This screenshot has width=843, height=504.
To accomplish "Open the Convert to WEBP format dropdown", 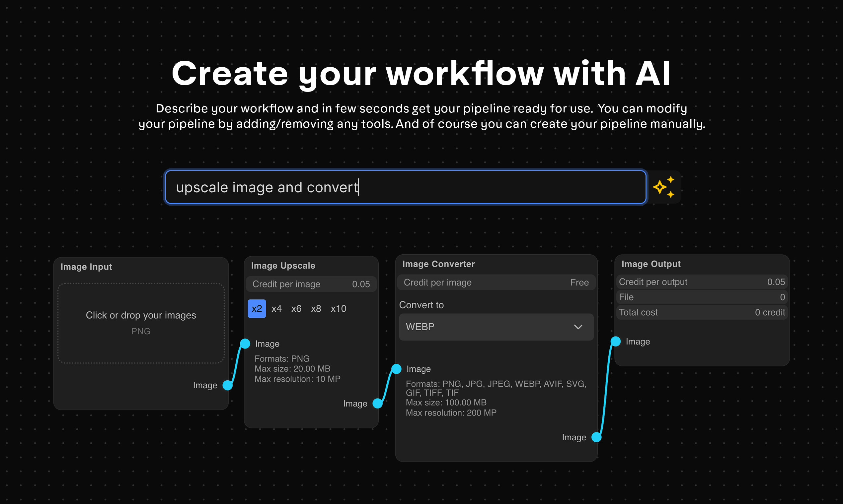I will pyautogui.click(x=496, y=327).
